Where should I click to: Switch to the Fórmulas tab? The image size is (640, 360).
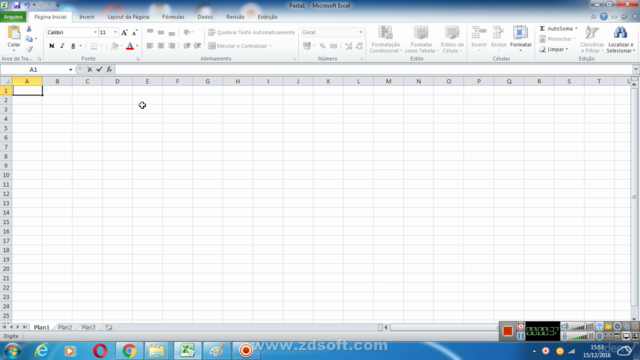coord(173,17)
